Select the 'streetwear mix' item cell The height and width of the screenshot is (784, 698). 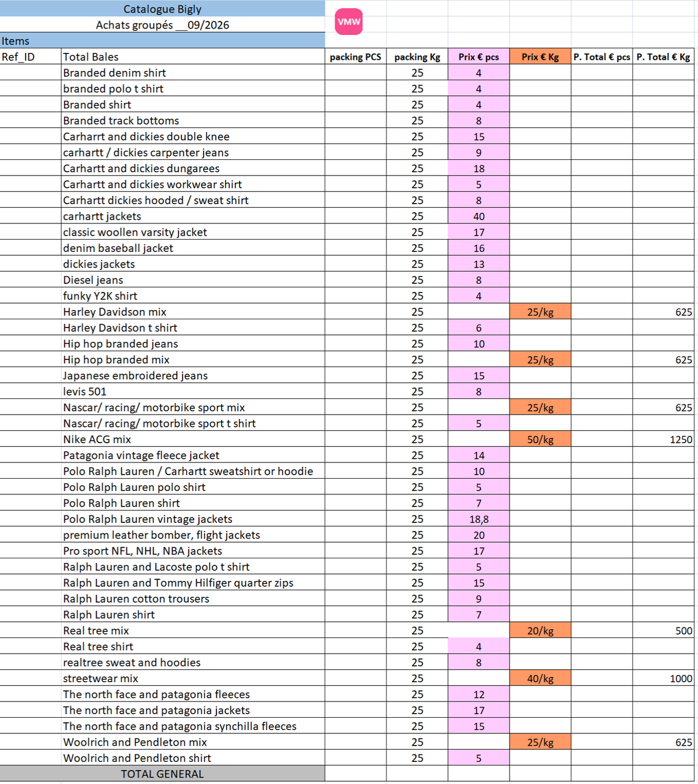pos(193,678)
